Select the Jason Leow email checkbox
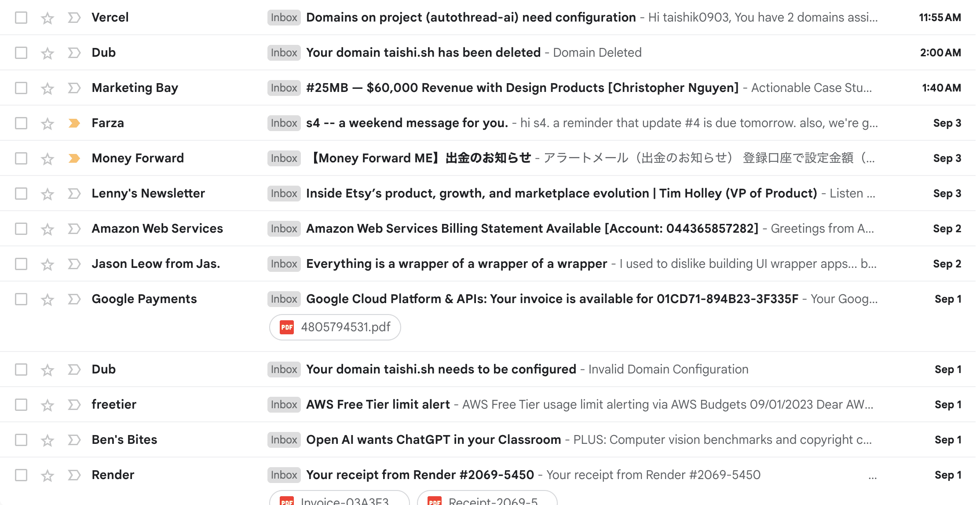 click(x=21, y=264)
